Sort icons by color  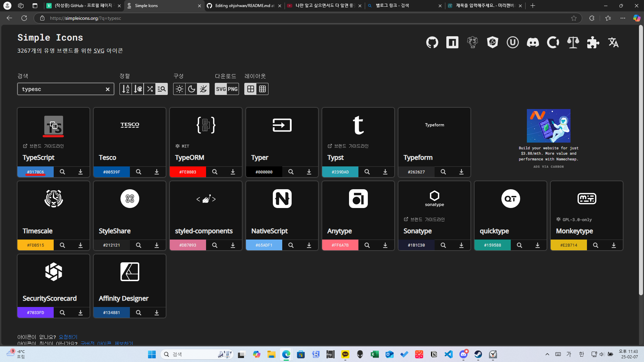138,89
